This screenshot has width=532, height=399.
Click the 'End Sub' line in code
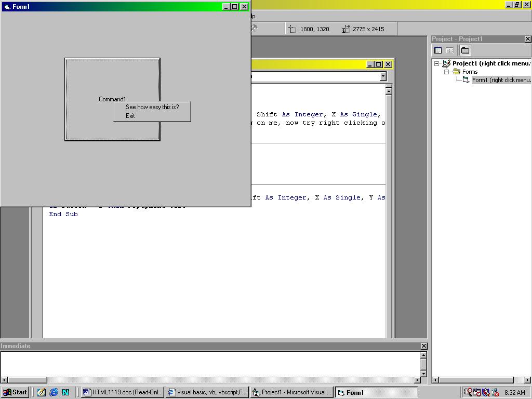63,214
